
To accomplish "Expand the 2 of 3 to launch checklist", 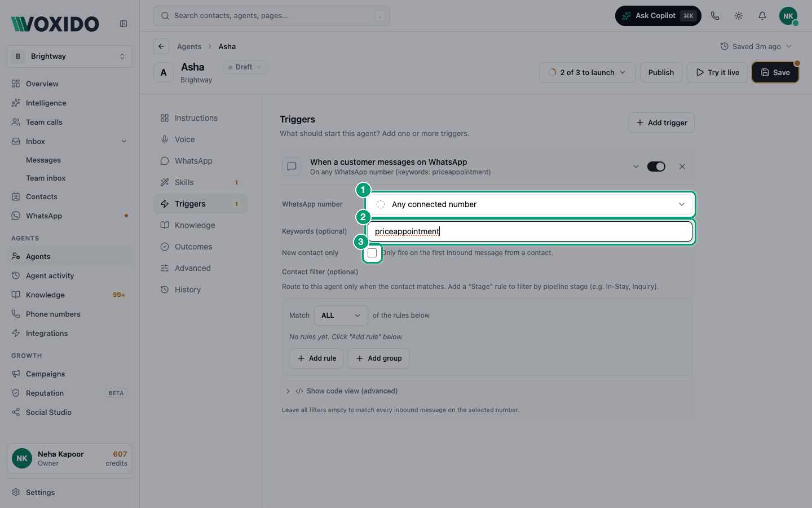I will pos(587,72).
